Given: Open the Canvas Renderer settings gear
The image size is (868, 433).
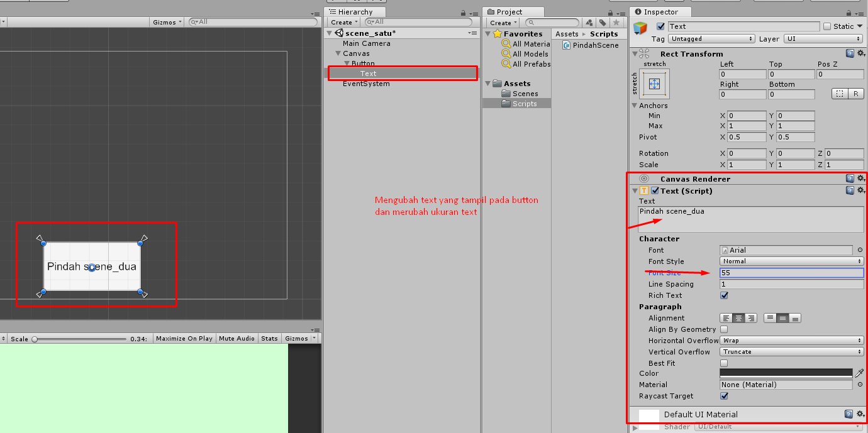Looking at the screenshot, I should point(860,178).
